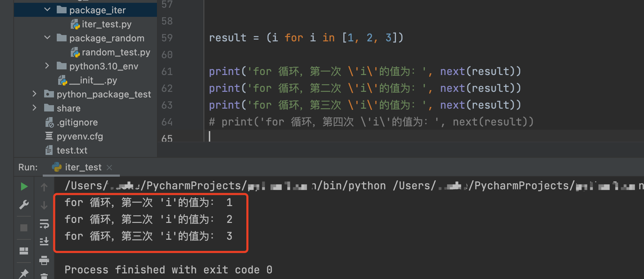This screenshot has height=279, width=644.
Task: Collapse the package_iter folder
Action: pyautogui.click(x=47, y=9)
